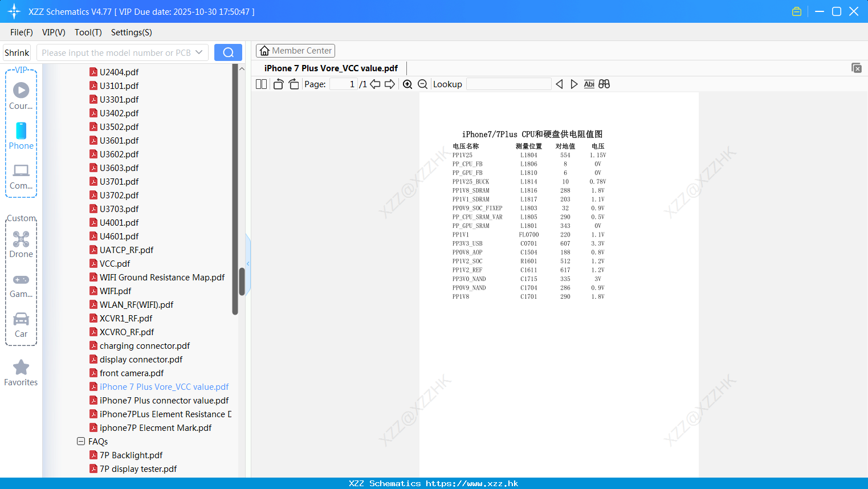This screenshot has height=489, width=868.
Task: Click the binoculars search icon
Action: click(x=604, y=84)
